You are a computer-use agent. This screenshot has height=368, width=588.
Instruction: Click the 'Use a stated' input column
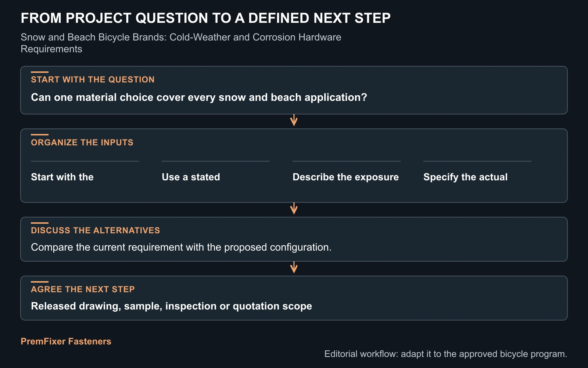point(191,177)
